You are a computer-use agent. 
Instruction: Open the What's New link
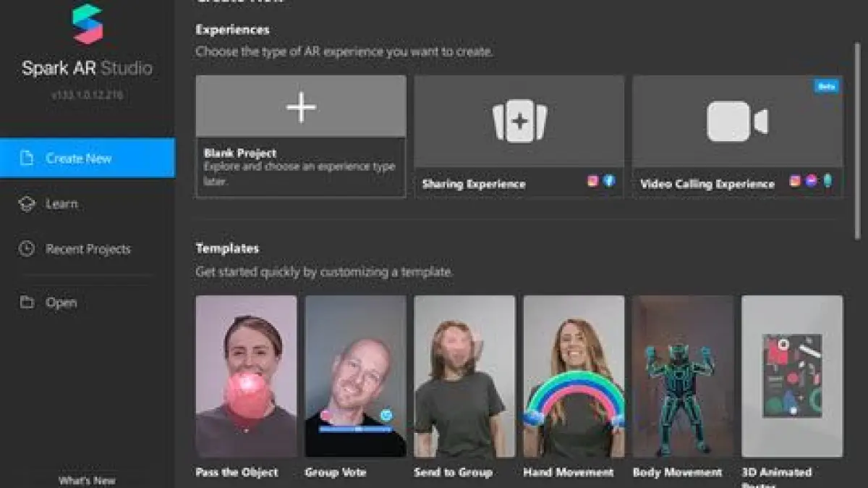[87, 481]
